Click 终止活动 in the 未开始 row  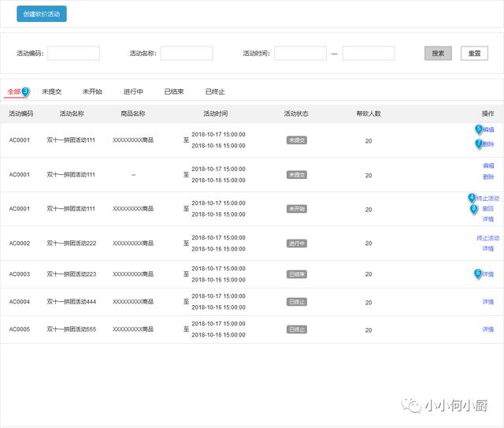pos(487,198)
